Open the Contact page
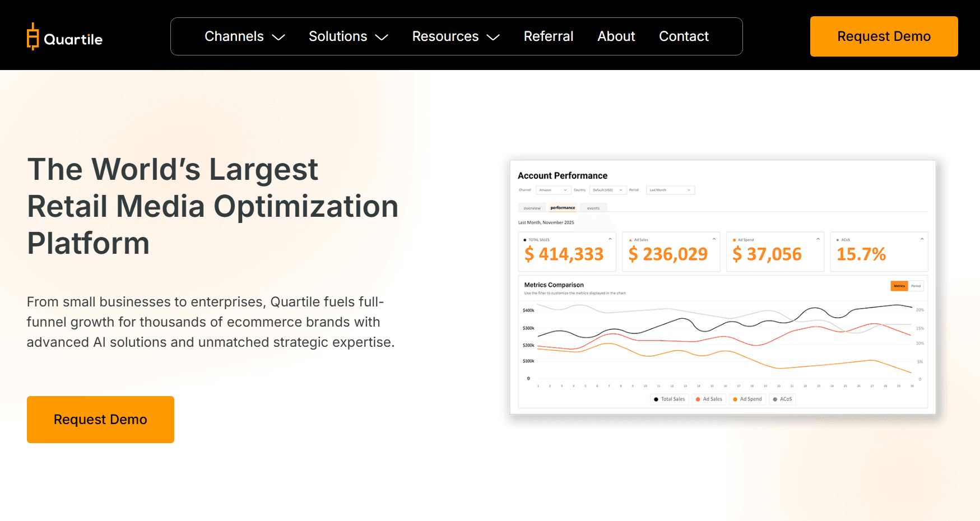 (x=684, y=36)
